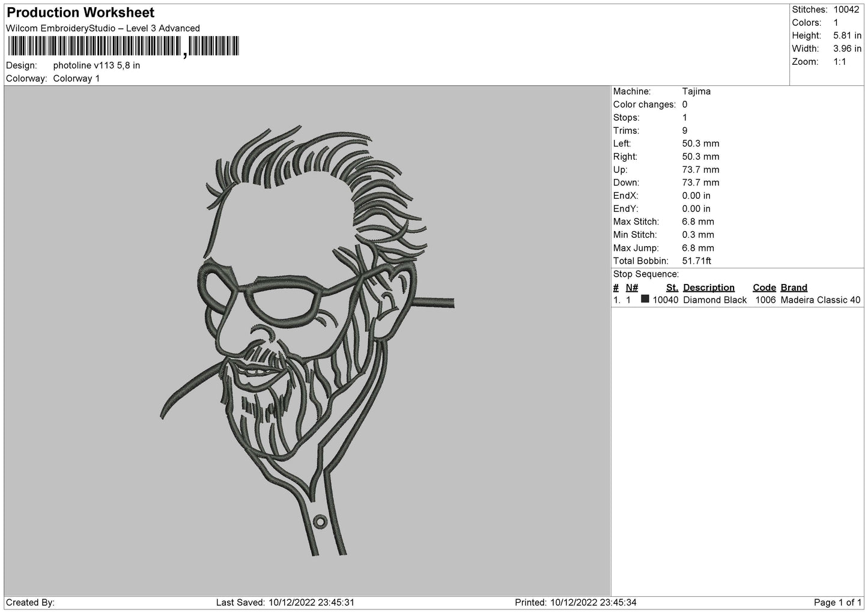Click design name 'photoline v113 5,8 in'
Image resolution: width=868 pixels, height=613 pixels.
point(97,65)
